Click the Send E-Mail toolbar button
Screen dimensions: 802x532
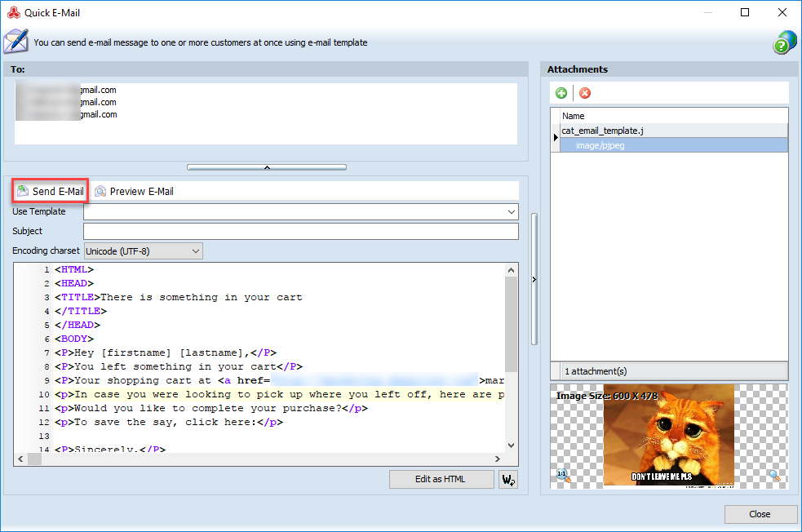click(51, 192)
